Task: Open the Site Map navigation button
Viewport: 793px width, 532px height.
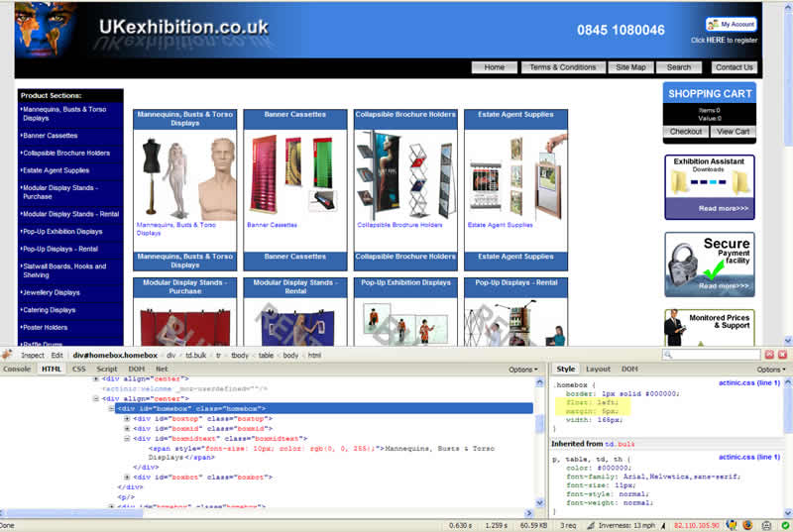Action: tap(630, 67)
